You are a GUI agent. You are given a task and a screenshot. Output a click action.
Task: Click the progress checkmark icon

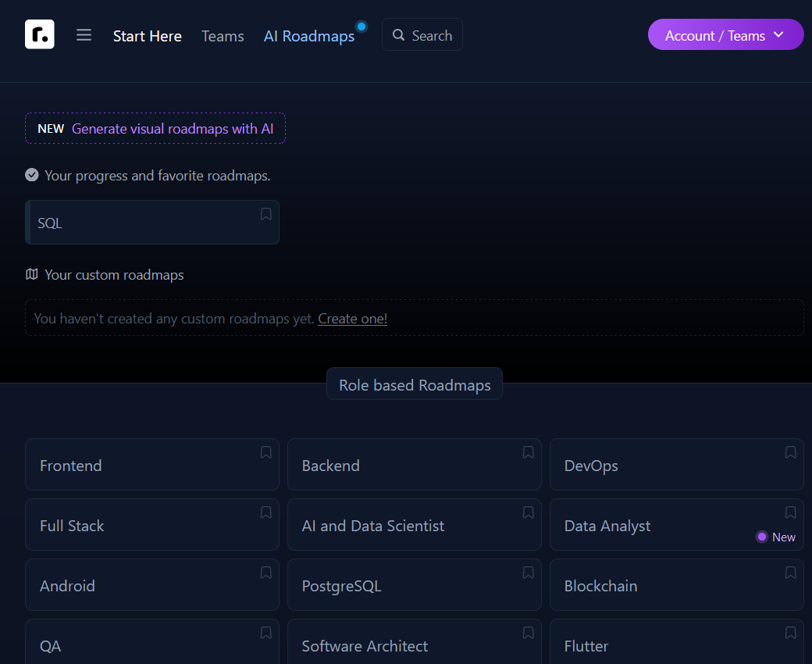click(x=31, y=175)
